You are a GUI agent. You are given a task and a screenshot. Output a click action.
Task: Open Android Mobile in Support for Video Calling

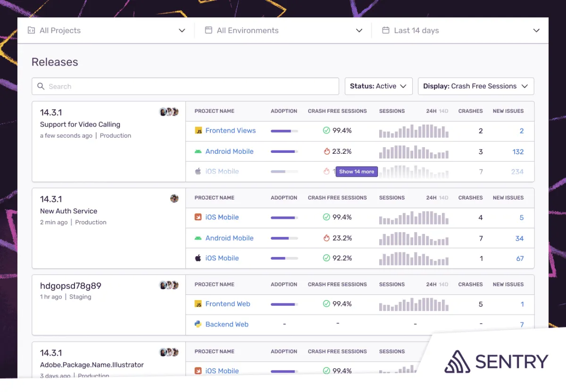tap(230, 151)
